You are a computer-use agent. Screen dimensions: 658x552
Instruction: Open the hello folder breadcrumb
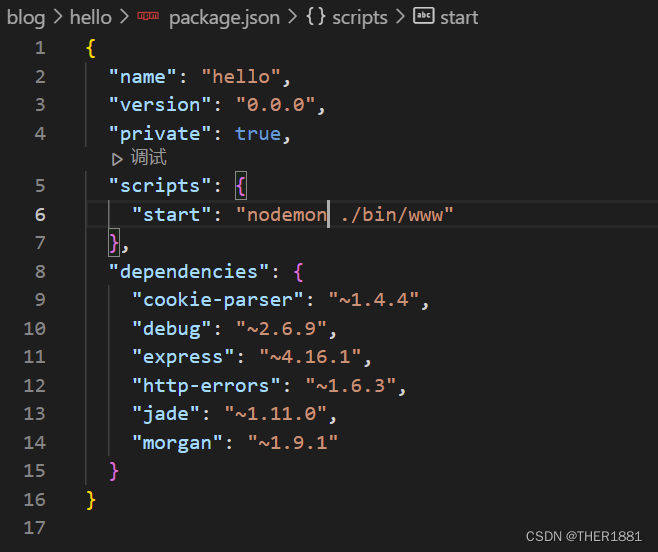click(90, 17)
